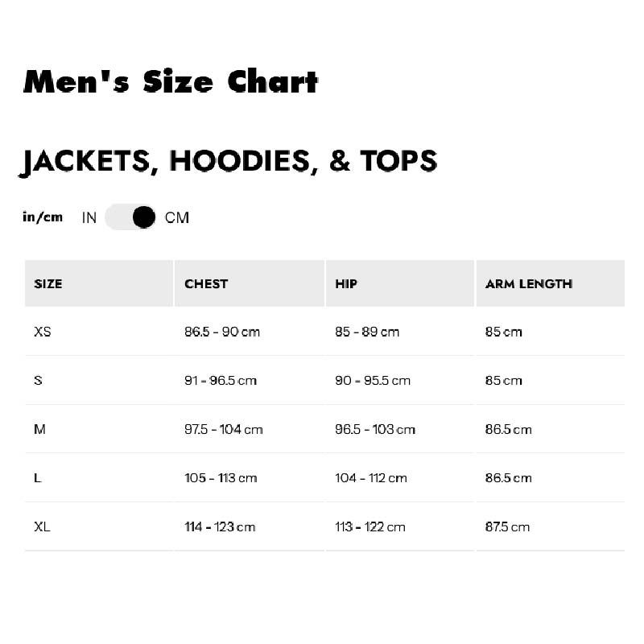Click the 113 - 122 cm hip value

pyautogui.click(x=370, y=526)
